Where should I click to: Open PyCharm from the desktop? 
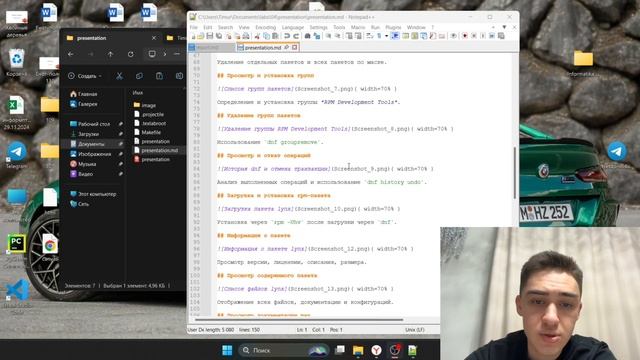16,244
